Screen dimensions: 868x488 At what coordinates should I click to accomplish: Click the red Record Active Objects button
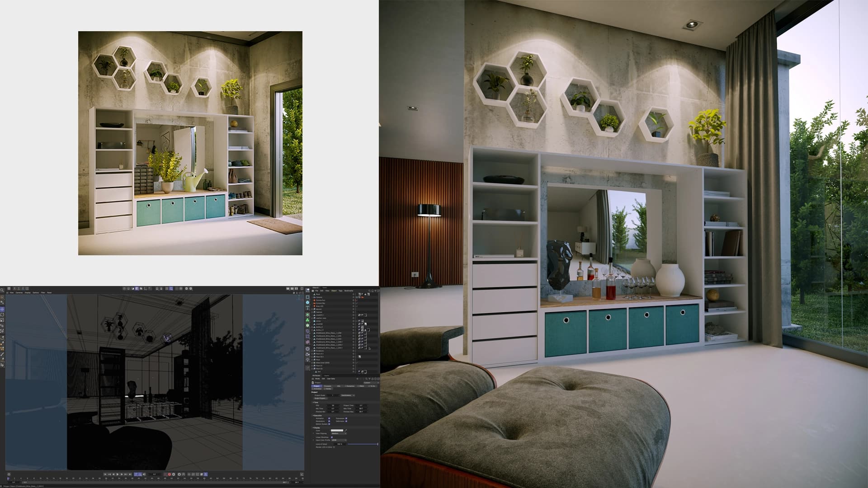click(170, 474)
